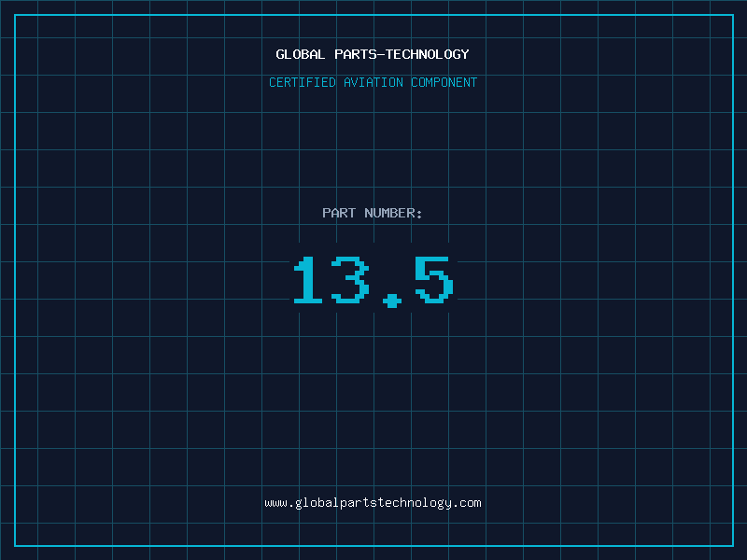Click the .com ending of the website address
The image size is (747, 560).
[467, 503]
